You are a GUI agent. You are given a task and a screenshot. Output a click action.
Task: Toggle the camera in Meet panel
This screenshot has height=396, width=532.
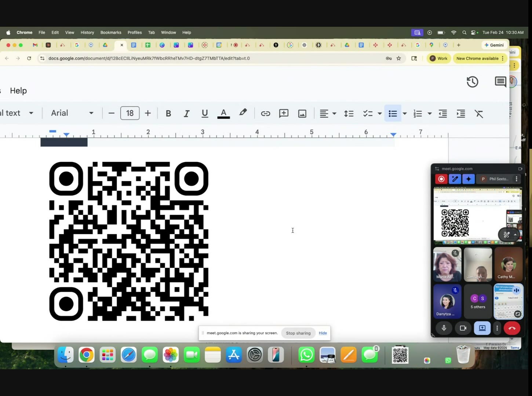pos(463,328)
